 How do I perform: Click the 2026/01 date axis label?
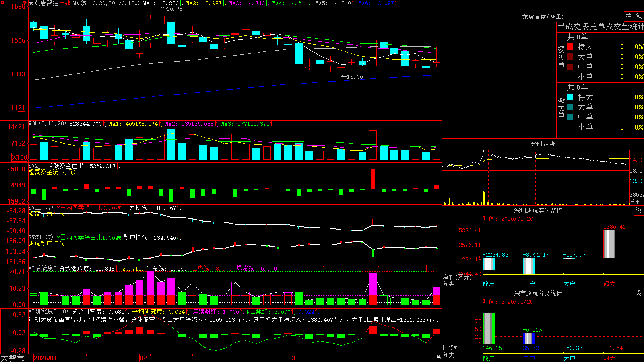[x=45, y=358]
